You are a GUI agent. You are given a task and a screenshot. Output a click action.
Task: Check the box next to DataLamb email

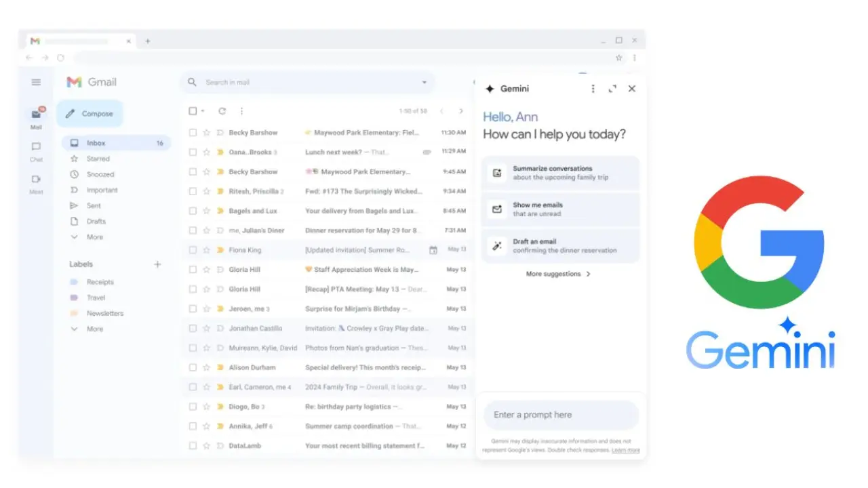(193, 446)
